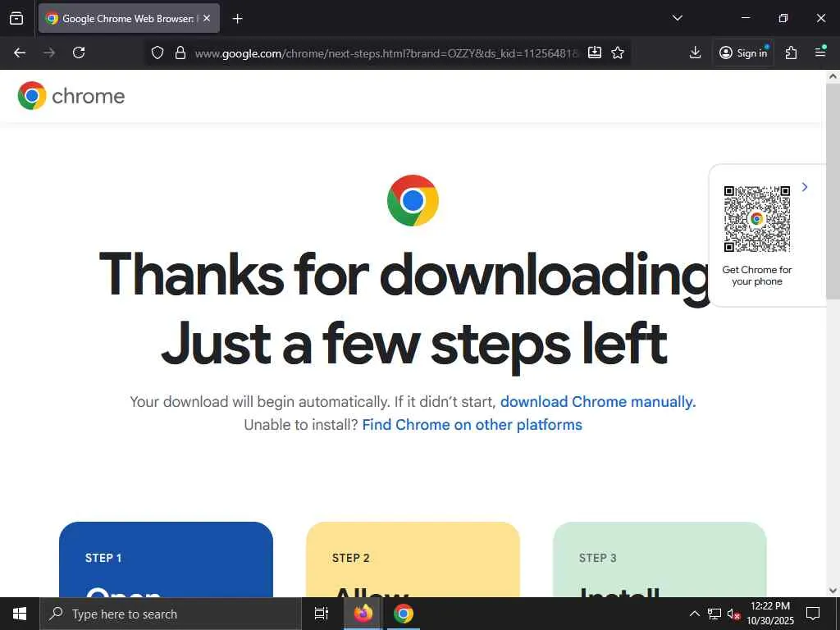
Task: Bookmark this page with the star
Action: (x=618, y=52)
